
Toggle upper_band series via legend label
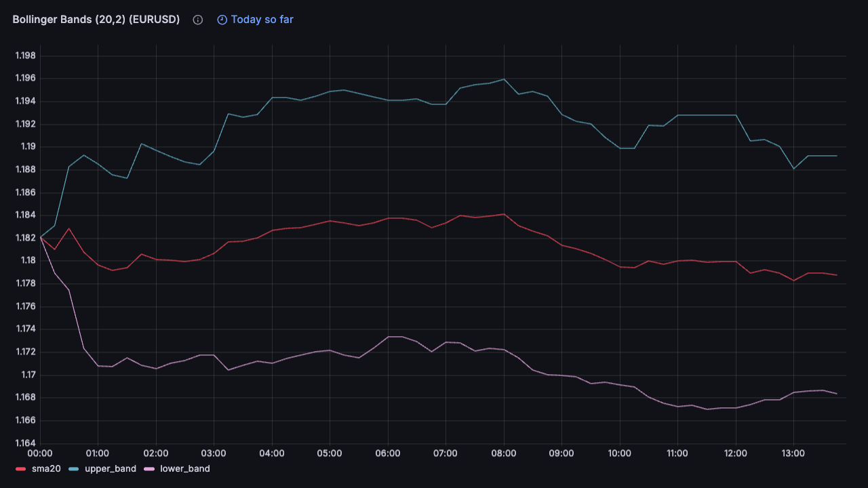pyautogui.click(x=110, y=468)
